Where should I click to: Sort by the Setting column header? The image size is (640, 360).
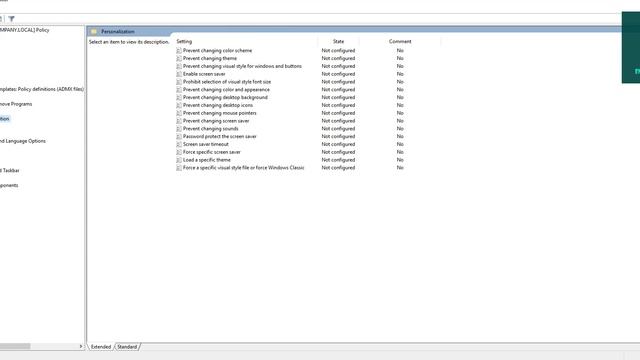[x=184, y=42]
